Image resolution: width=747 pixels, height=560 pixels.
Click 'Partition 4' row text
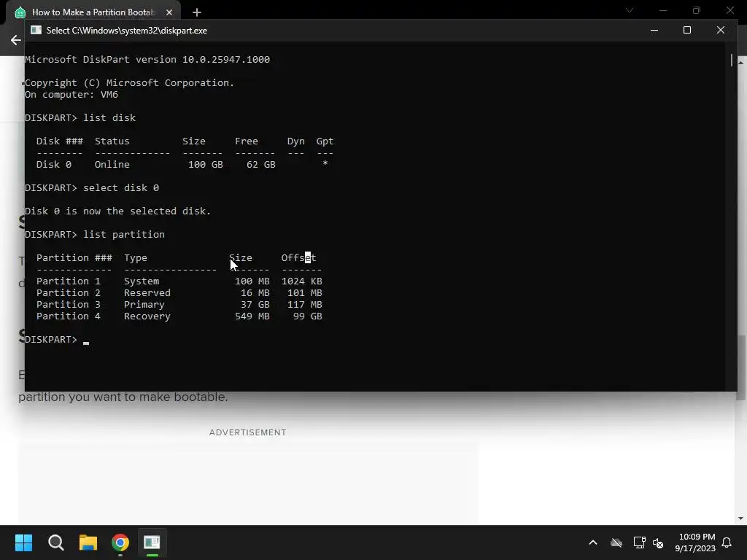click(x=68, y=316)
